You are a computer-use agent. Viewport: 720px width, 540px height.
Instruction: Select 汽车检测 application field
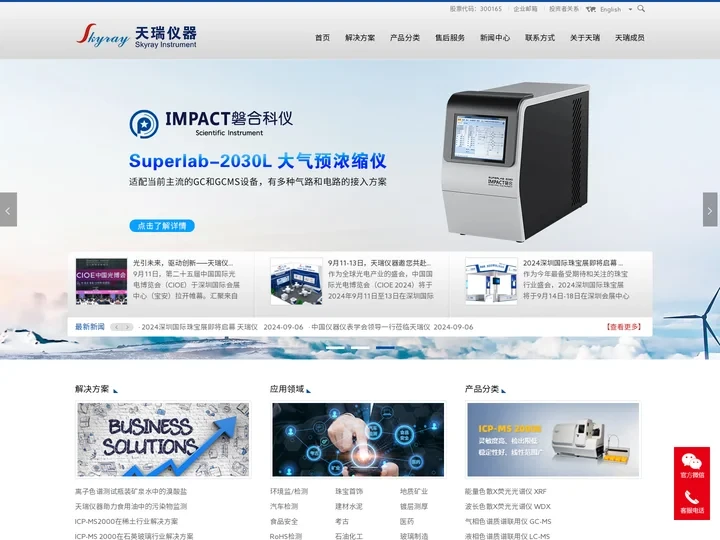(284, 506)
